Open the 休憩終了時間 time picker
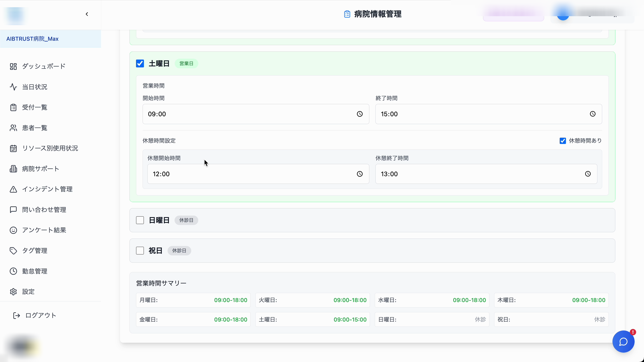Viewport: 644px width, 362px height. click(x=588, y=174)
